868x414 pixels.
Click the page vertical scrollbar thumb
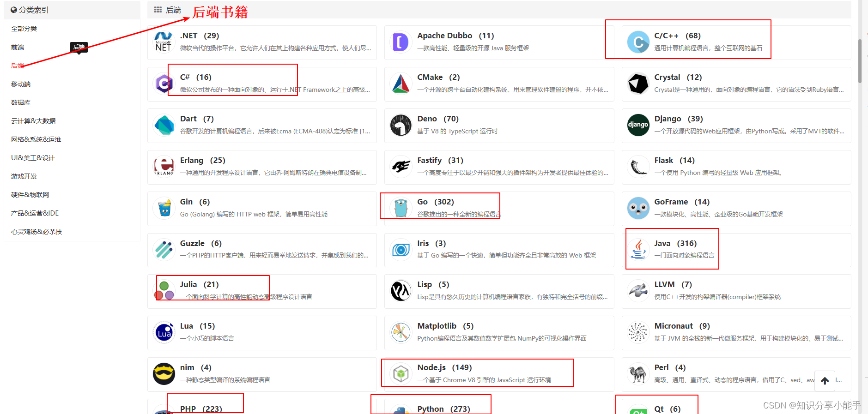tap(860, 61)
